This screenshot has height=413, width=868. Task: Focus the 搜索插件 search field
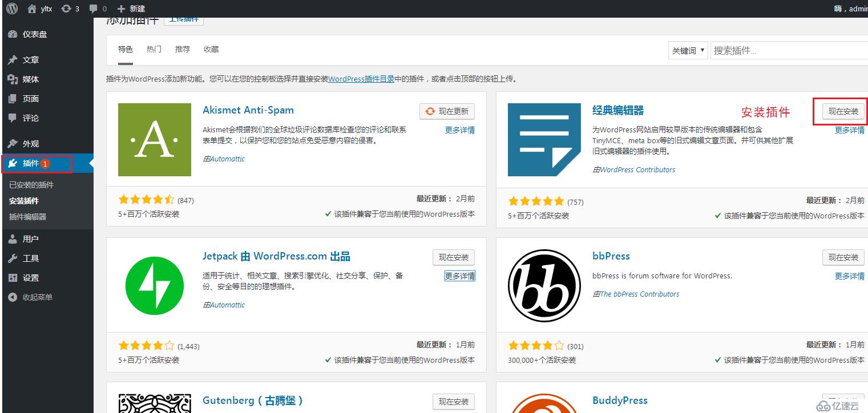pos(789,50)
